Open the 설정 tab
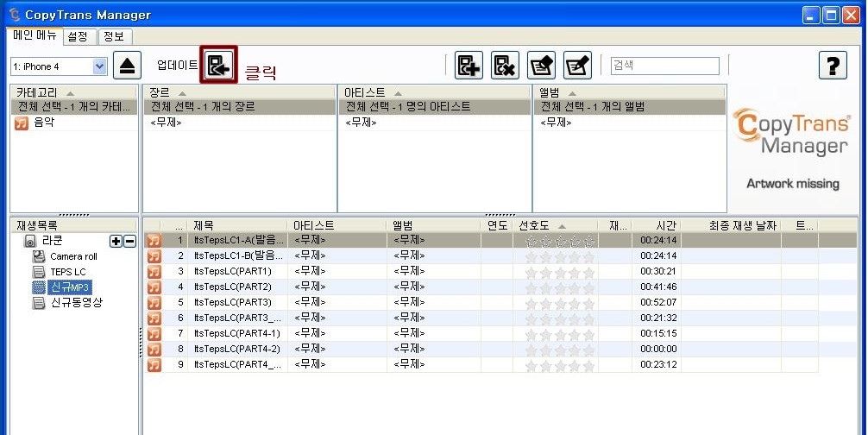Screen dimensions: 868x435 point(78,36)
